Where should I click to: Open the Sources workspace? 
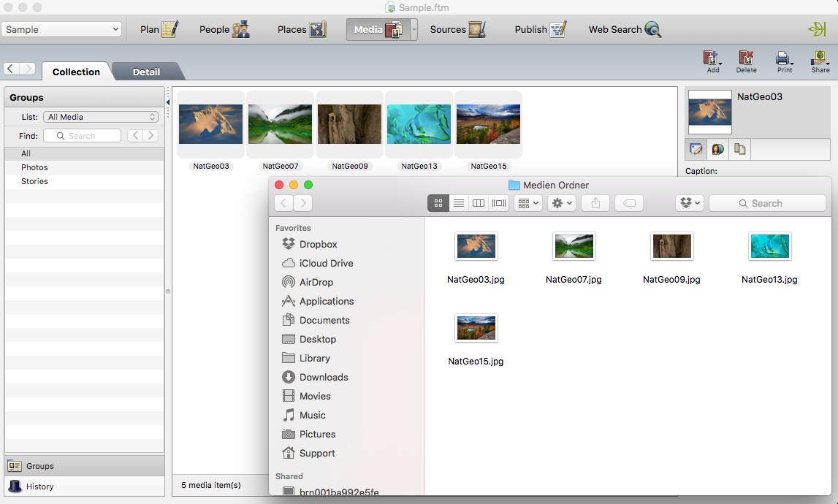click(x=457, y=29)
